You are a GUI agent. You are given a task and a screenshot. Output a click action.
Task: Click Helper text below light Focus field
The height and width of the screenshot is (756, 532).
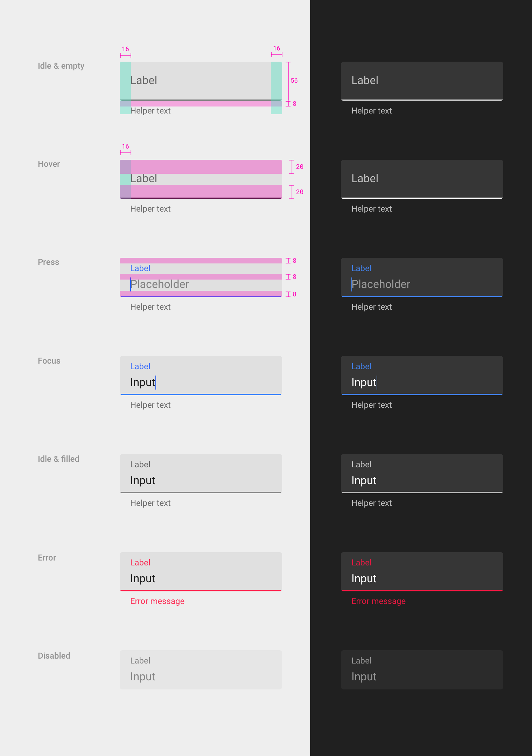pos(150,405)
